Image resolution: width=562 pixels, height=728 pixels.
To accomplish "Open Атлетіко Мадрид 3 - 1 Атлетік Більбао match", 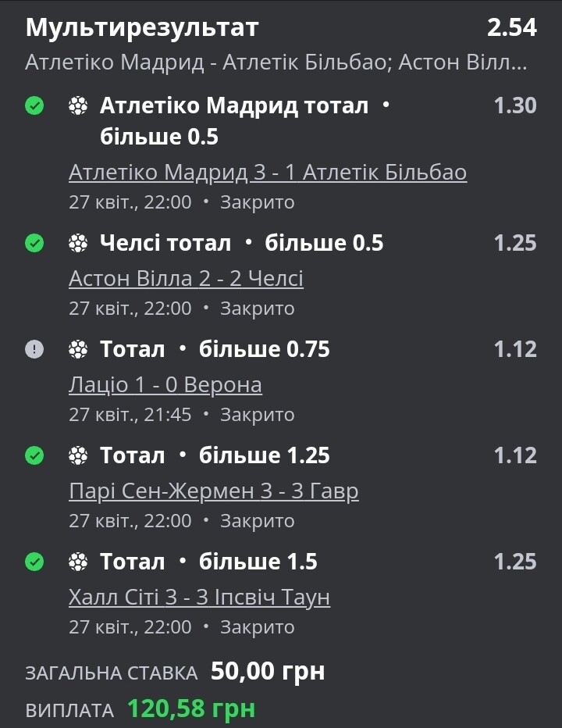I will (268, 173).
